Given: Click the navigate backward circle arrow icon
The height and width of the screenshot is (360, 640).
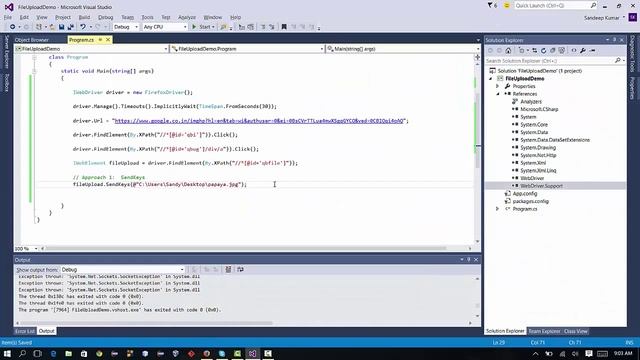Looking at the screenshot, I should pos(13,27).
